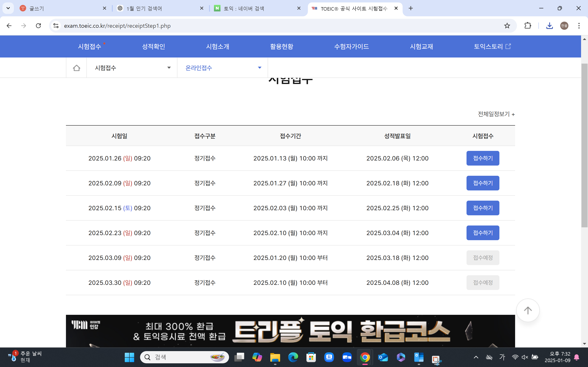Click the scroll-to-top arrow button
This screenshot has height=367, width=588.
pos(528,310)
